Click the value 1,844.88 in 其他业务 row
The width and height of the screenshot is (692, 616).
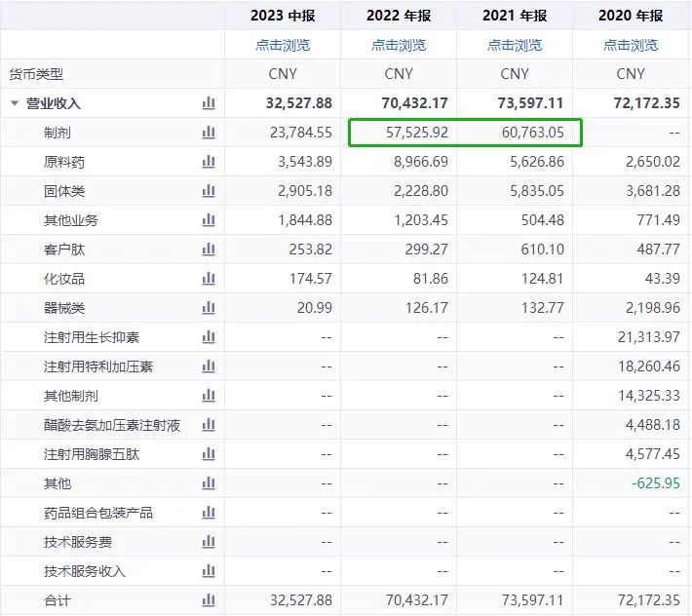point(305,220)
